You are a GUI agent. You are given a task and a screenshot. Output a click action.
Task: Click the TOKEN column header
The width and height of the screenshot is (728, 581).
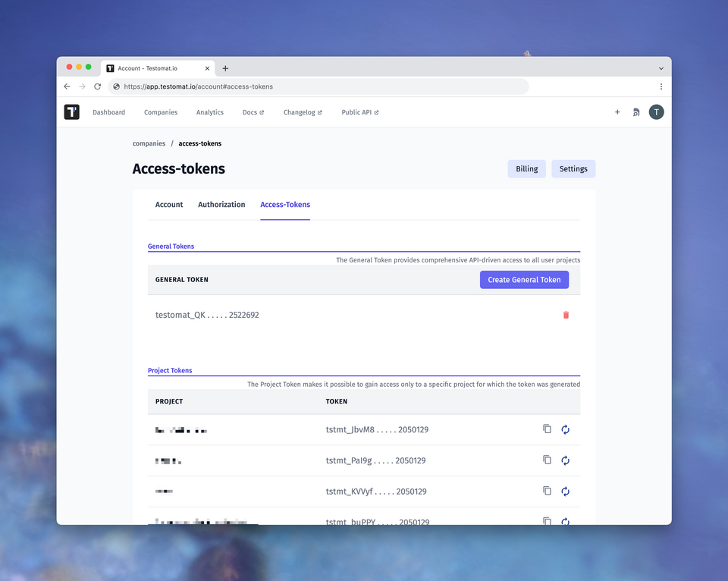point(337,401)
